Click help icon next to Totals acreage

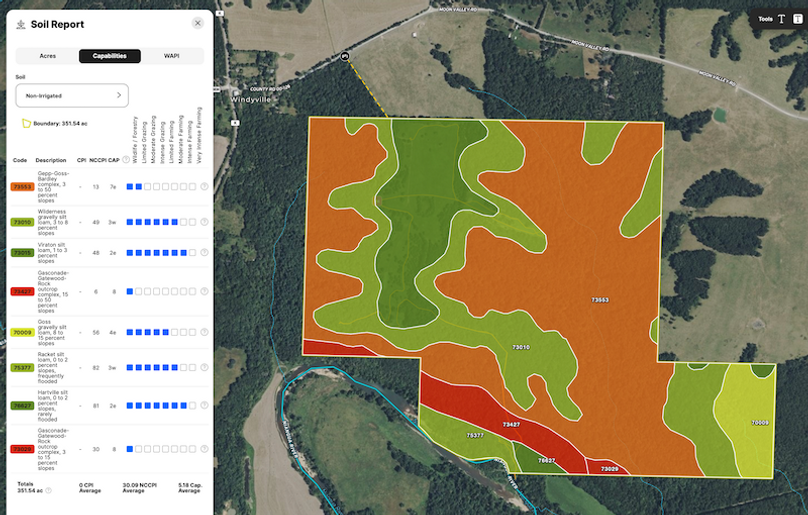pos(49,490)
